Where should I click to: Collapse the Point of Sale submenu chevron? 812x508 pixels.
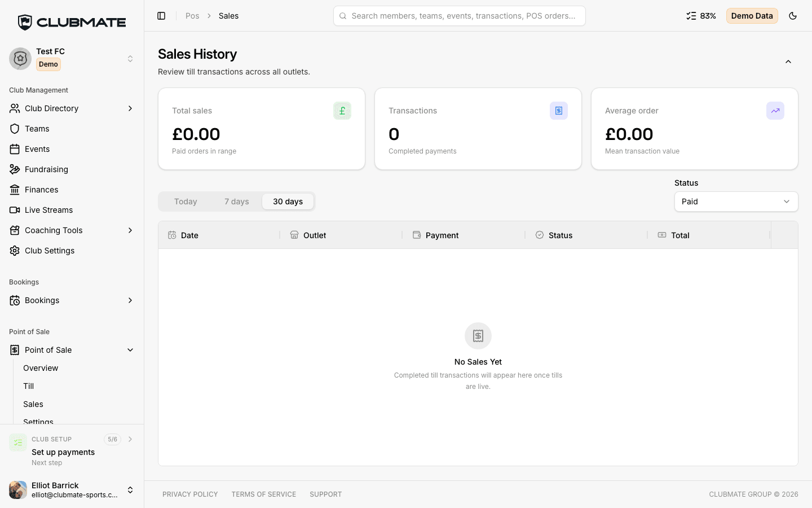(x=130, y=350)
